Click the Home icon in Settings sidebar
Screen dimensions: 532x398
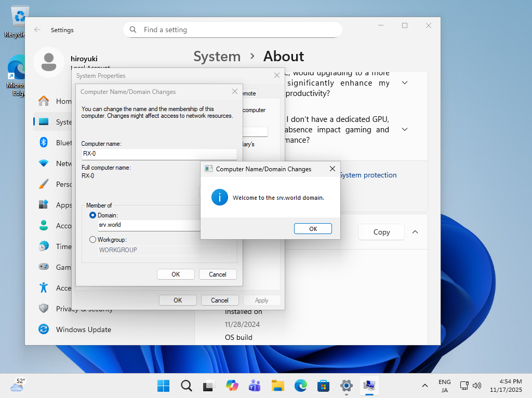click(44, 101)
